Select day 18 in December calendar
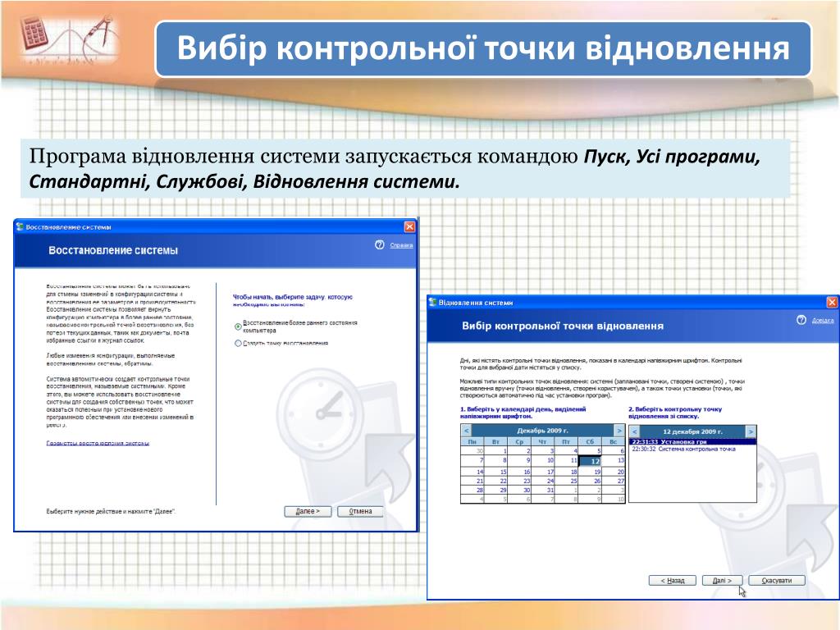Image resolution: width=840 pixels, height=630 pixels. (566, 472)
